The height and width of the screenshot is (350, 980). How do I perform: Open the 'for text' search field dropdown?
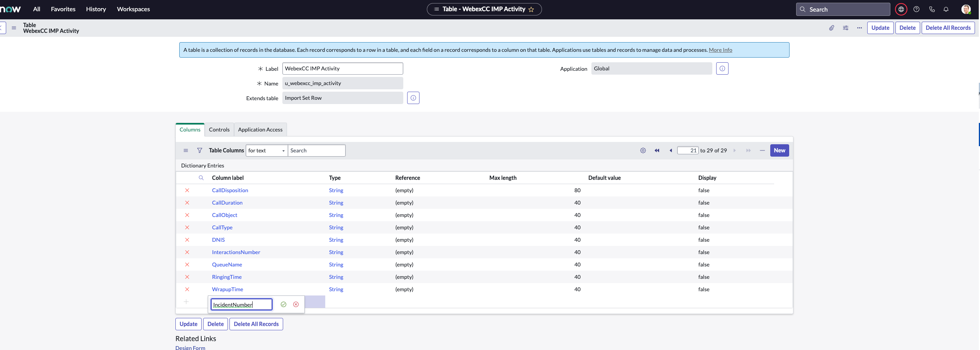[267, 150]
